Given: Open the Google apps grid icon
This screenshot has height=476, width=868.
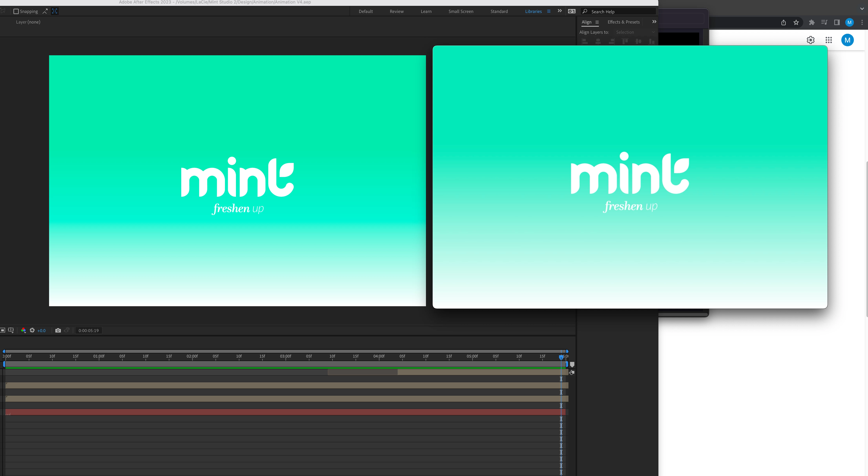Looking at the screenshot, I should tap(829, 40).
